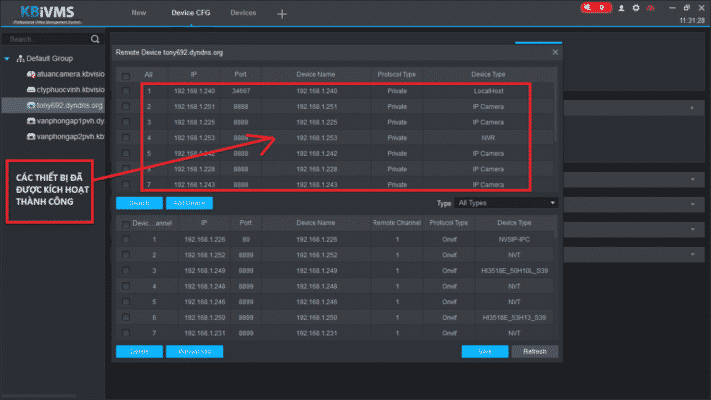This screenshot has height=400, width=711.
Task: Click the NVR device type cell
Action: click(x=488, y=137)
